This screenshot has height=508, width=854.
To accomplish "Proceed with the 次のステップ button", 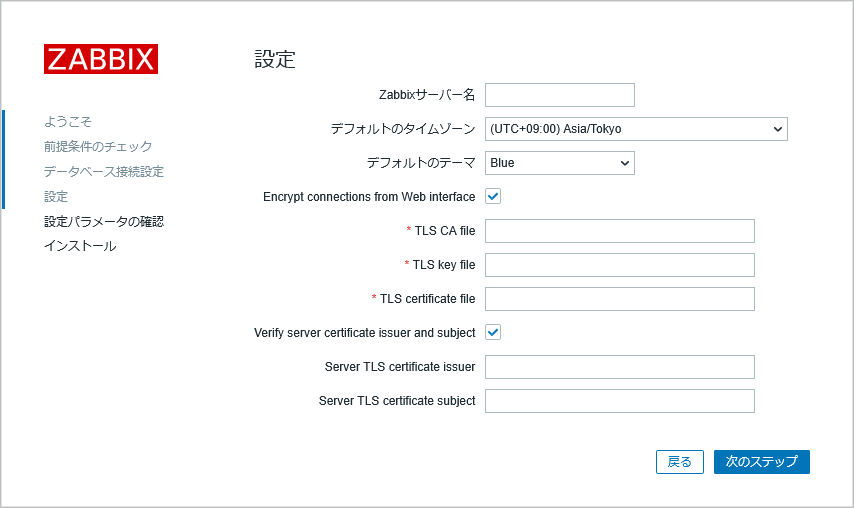I will 761,462.
